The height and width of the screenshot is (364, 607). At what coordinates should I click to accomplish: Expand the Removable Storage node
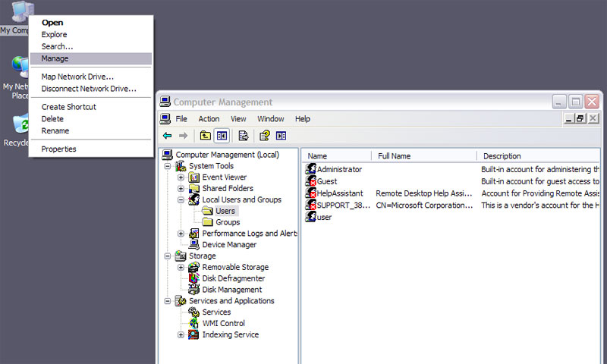(181, 267)
